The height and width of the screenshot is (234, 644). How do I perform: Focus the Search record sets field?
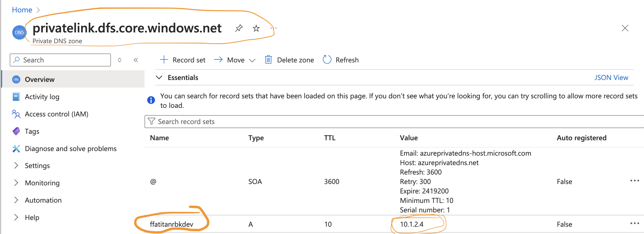coord(394,122)
